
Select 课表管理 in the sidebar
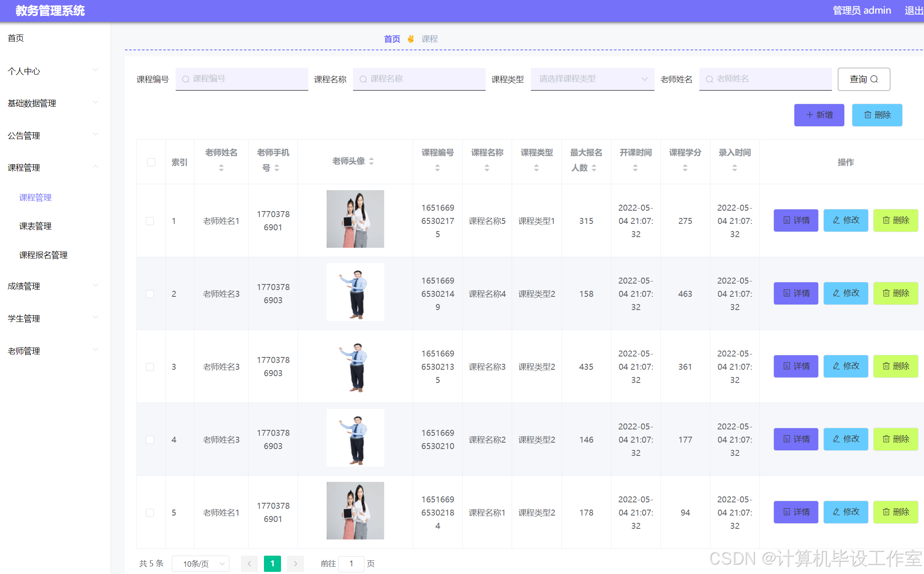(x=35, y=226)
